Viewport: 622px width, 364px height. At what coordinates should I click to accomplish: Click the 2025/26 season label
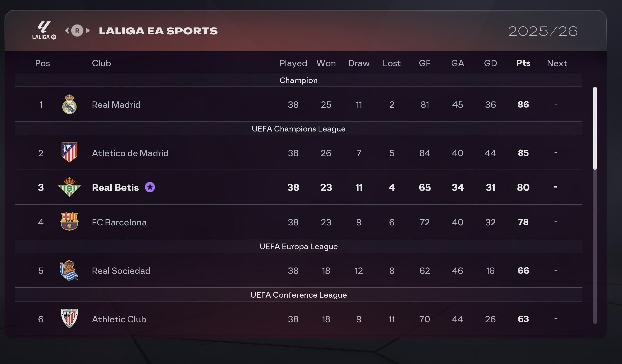(543, 31)
